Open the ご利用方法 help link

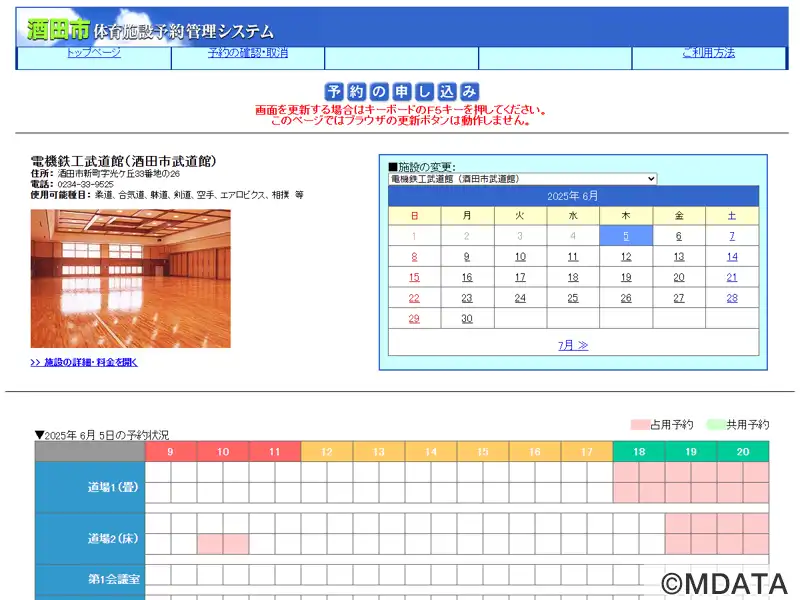tap(709, 52)
